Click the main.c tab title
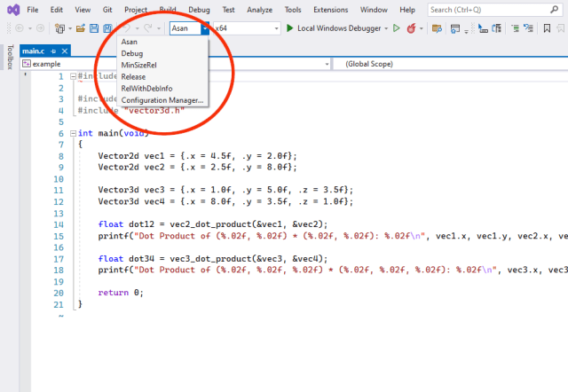Image resolution: width=568 pixels, height=392 pixels. 34,51
